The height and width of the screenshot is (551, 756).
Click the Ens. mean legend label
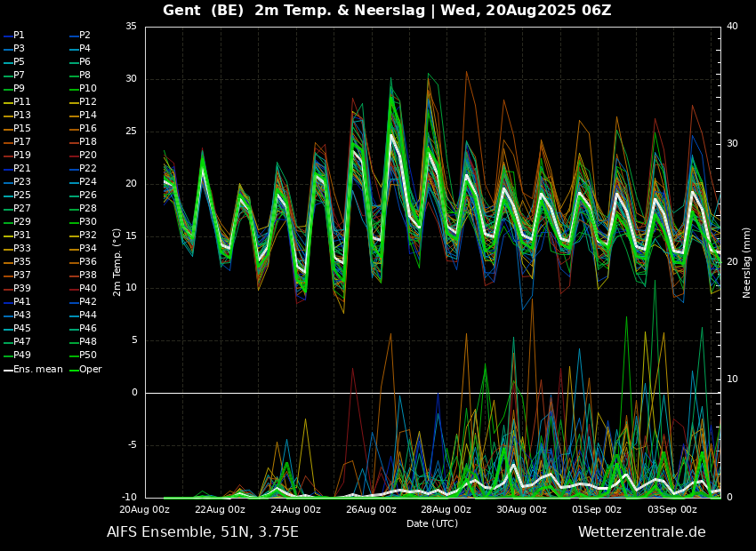(37, 369)
